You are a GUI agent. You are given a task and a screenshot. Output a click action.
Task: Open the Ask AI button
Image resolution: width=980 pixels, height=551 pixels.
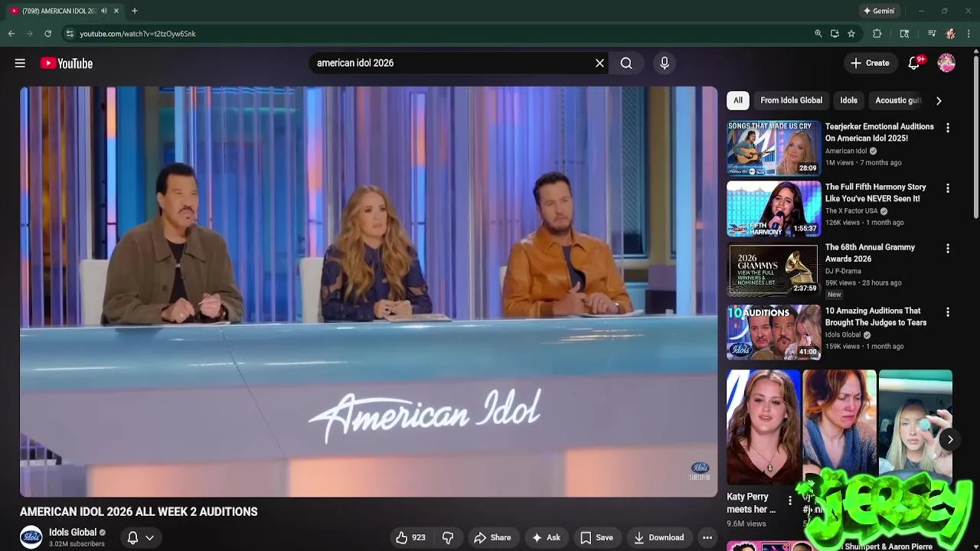point(546,537)
